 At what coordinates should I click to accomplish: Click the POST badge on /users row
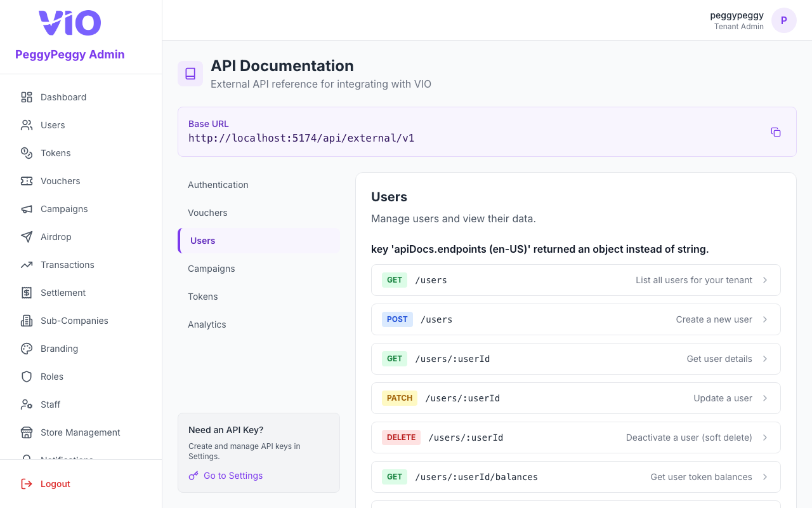tap(397, 319)
